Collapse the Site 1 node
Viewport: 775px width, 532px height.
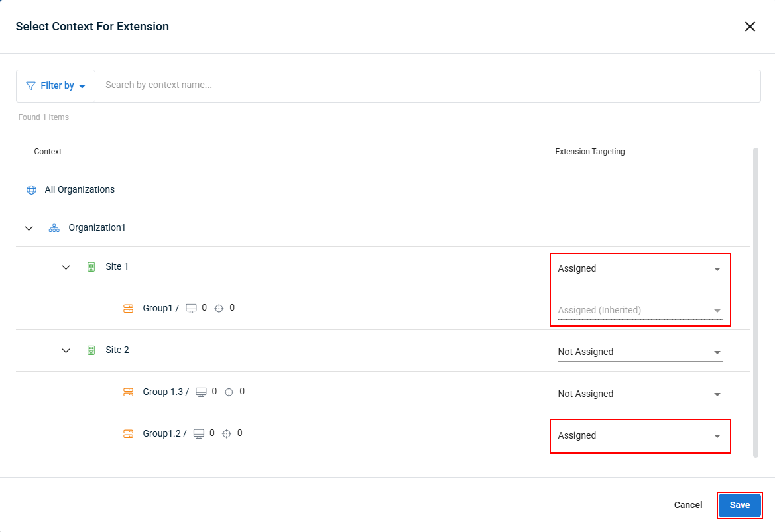click(66, 267)
